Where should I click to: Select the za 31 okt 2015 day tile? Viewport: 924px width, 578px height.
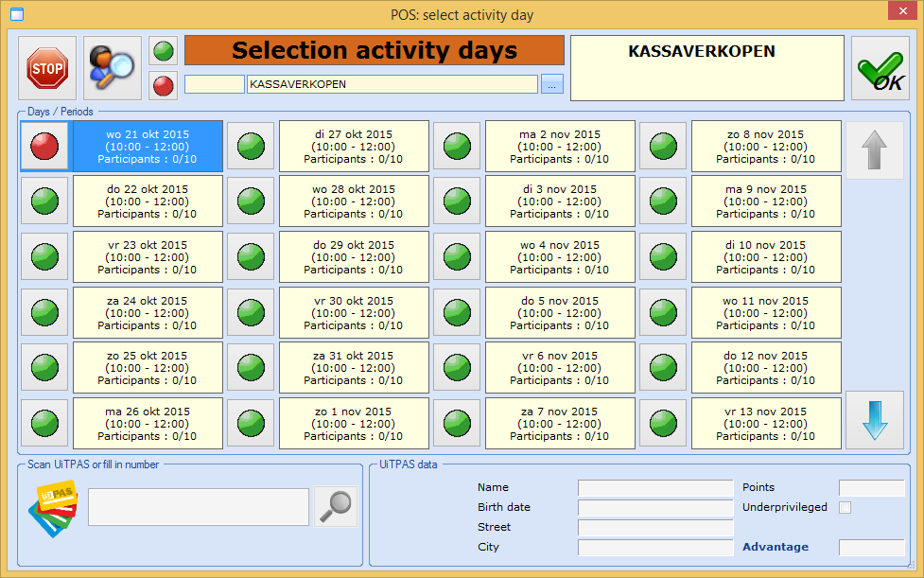coord(354,368)
